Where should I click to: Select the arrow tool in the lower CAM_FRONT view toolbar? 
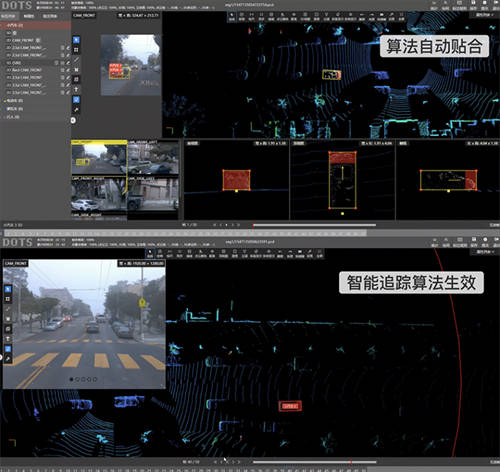coord(8,289)
